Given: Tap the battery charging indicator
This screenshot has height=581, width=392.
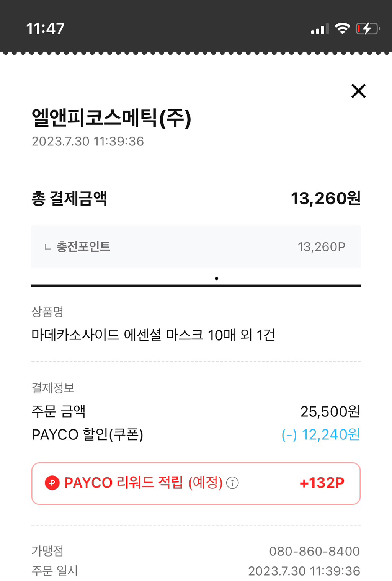Looking at the screenshot, I should pos(367,29).
